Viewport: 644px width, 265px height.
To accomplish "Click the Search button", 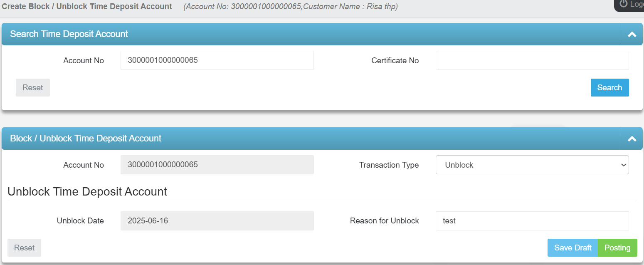I will [609, 87].
